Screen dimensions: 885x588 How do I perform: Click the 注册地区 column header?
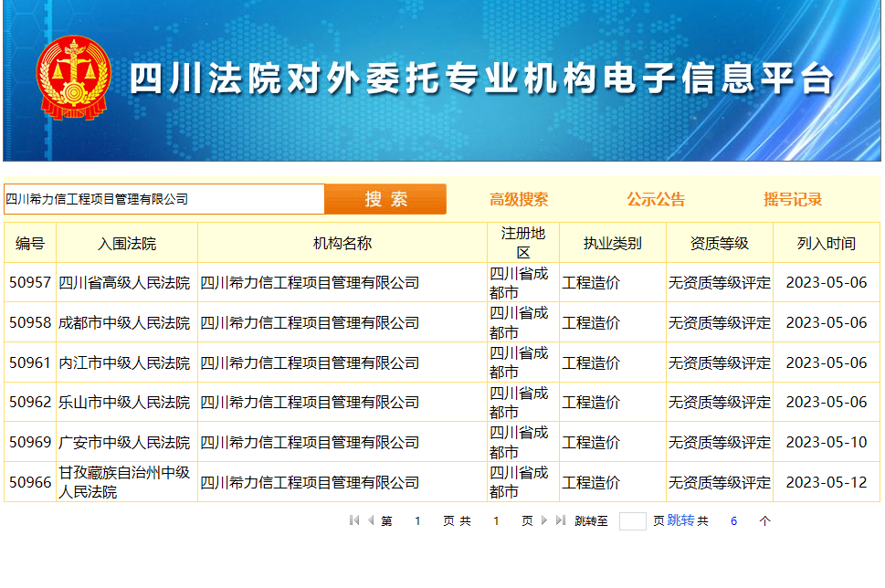[x=523, y=243]
